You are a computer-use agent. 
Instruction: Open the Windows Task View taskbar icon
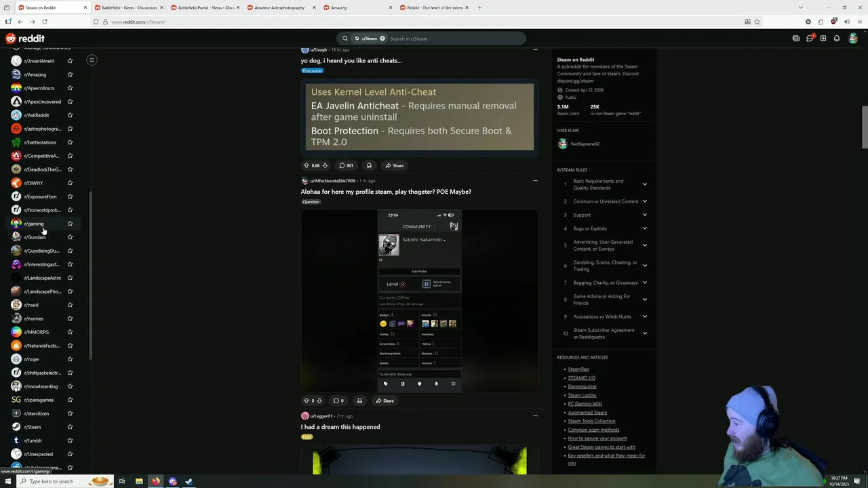point(122,481)
